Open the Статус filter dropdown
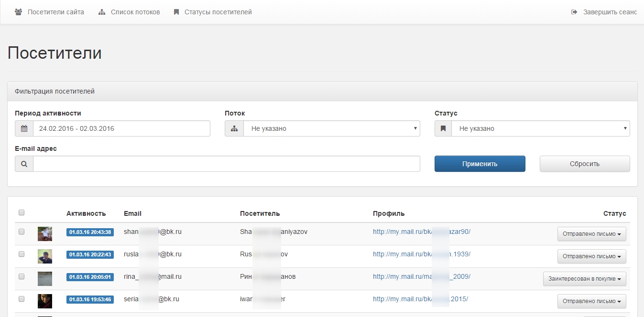This screenshot has height=317, width=644. pyautogui.click(x=540, y=128)
